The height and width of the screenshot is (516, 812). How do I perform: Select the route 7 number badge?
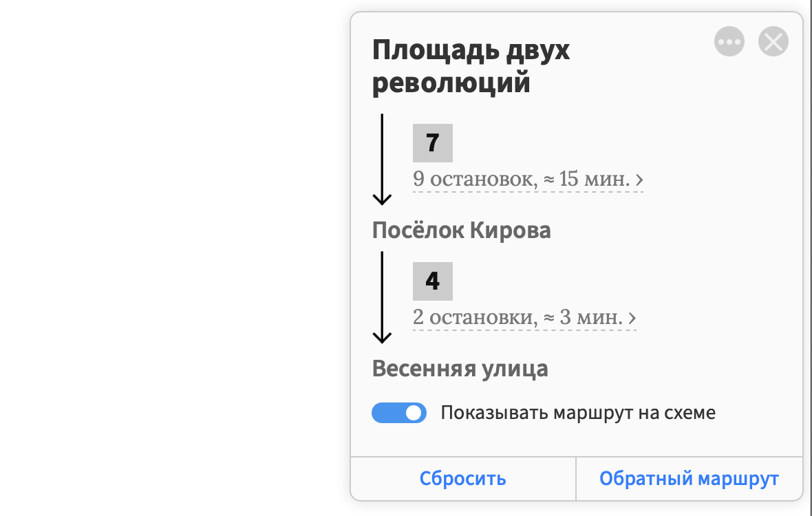(432, 143)
